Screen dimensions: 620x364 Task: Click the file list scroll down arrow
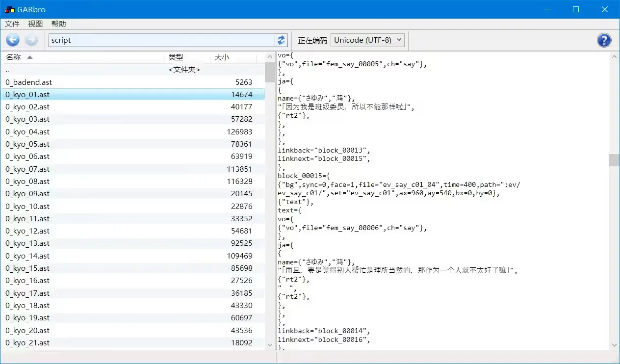pos(270,345)
